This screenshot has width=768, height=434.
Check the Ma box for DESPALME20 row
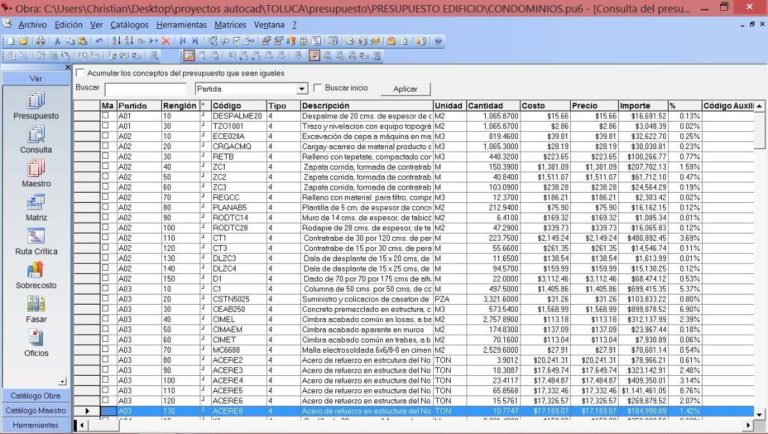(105, 116)
